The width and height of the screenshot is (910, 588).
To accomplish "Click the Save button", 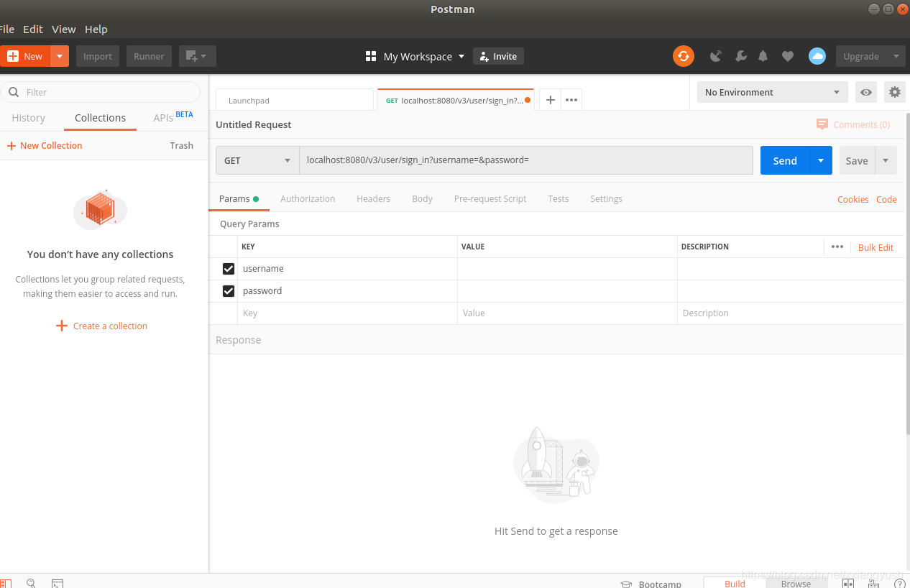I will [x=856, y=160].
